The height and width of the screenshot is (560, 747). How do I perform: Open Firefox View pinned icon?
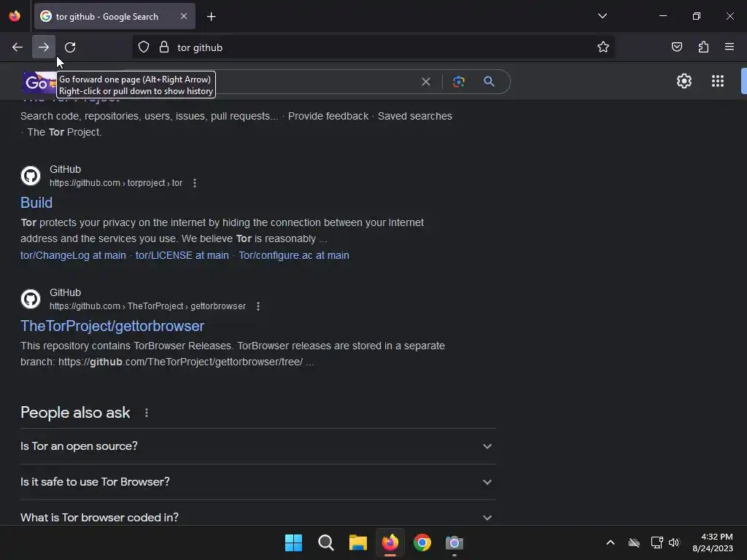point(15,16)
